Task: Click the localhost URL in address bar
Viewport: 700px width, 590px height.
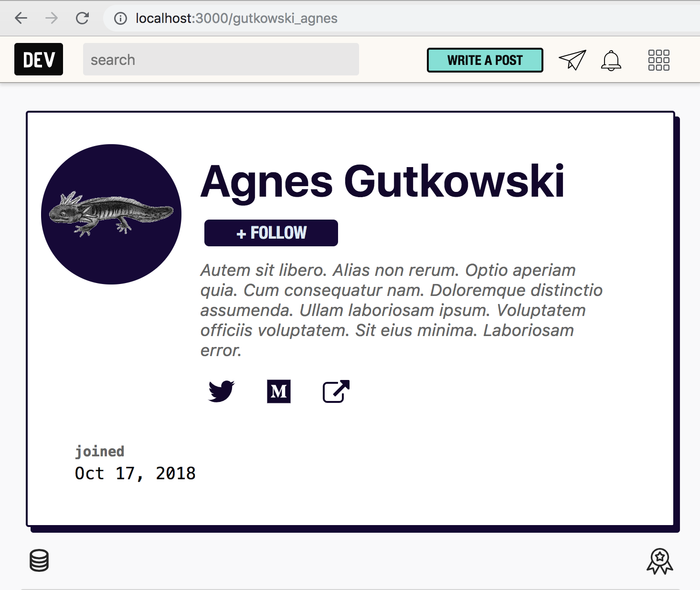Action: point(236,18)
